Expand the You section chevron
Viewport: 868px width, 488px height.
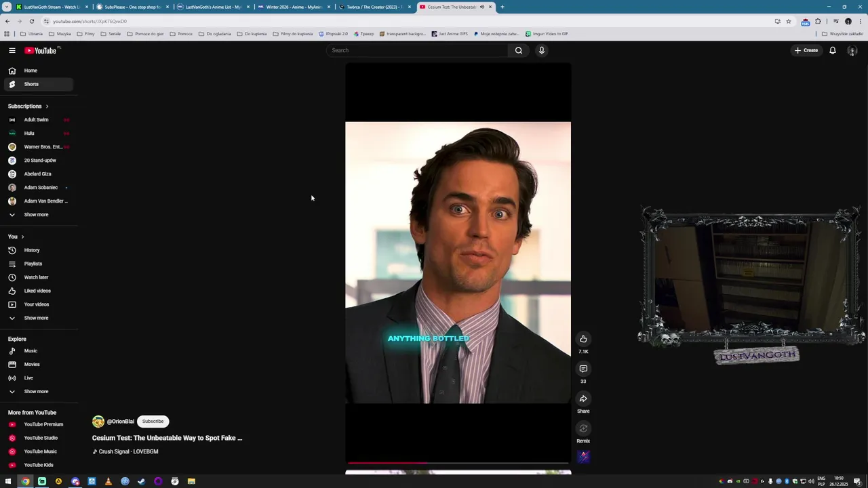click(x=22, y=237)
